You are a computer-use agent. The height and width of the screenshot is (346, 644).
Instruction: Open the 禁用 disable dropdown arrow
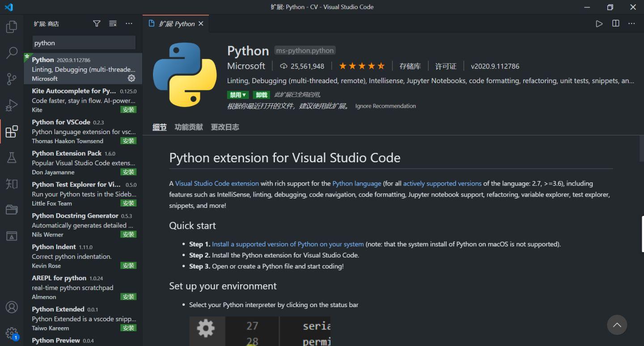point(244,95)
